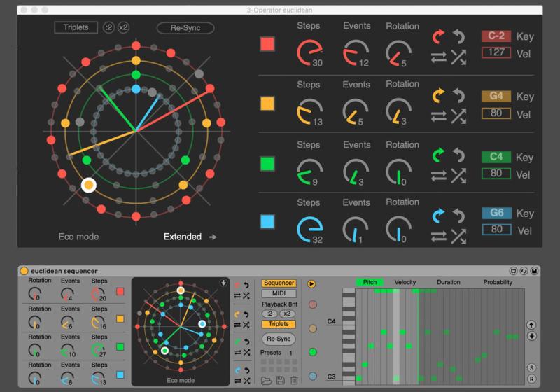Viewport: 560px width, 392px height.
Task: Toggle device on/off orange circle in euclidean sequencer
Action: point(24,271)
